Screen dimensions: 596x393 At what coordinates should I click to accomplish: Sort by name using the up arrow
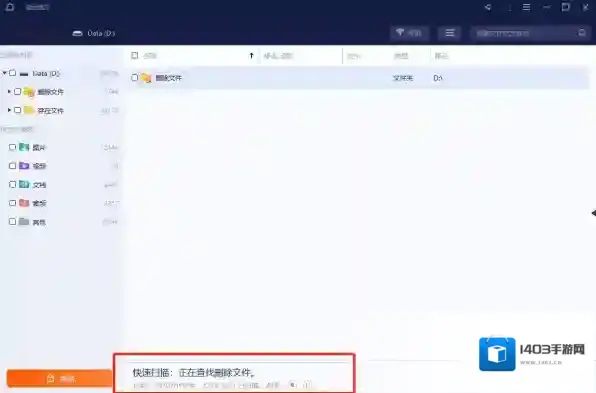251,56
